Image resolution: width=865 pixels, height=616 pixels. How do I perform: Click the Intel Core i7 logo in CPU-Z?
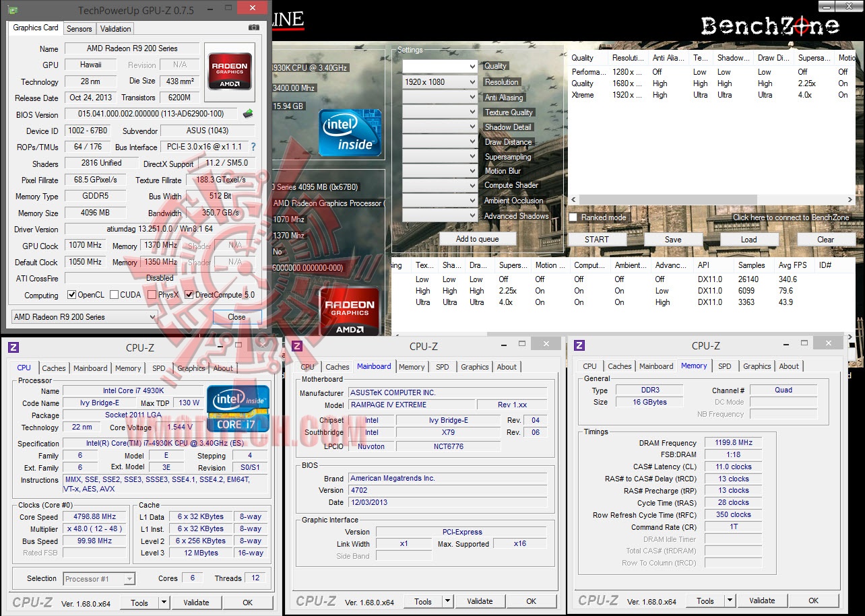238,409
